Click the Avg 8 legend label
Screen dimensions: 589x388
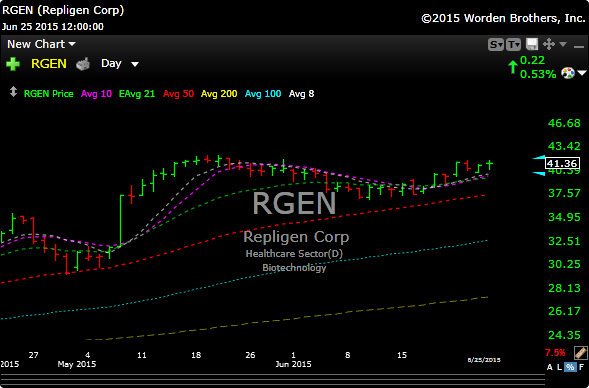click(x=301, y=94)
